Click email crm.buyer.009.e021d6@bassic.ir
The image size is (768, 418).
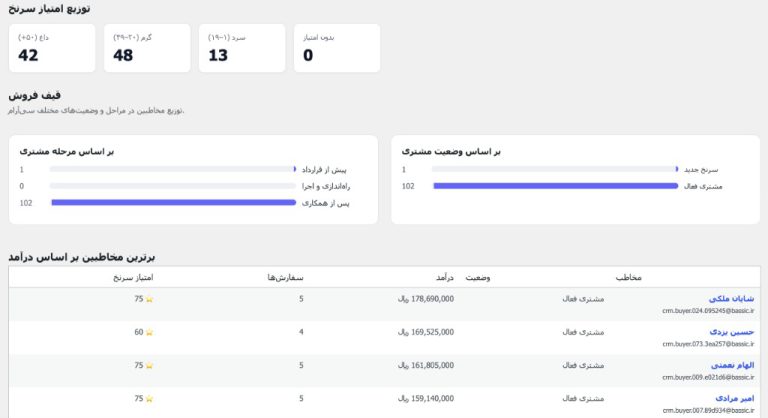coord(708,377)
